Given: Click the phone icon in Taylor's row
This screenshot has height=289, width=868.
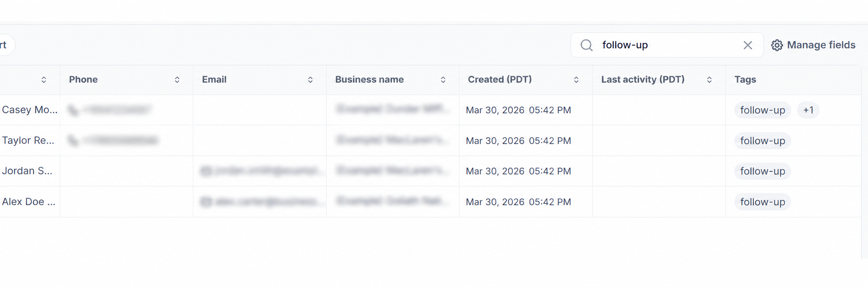Looking at the screenshot, I should pos(73,141).
